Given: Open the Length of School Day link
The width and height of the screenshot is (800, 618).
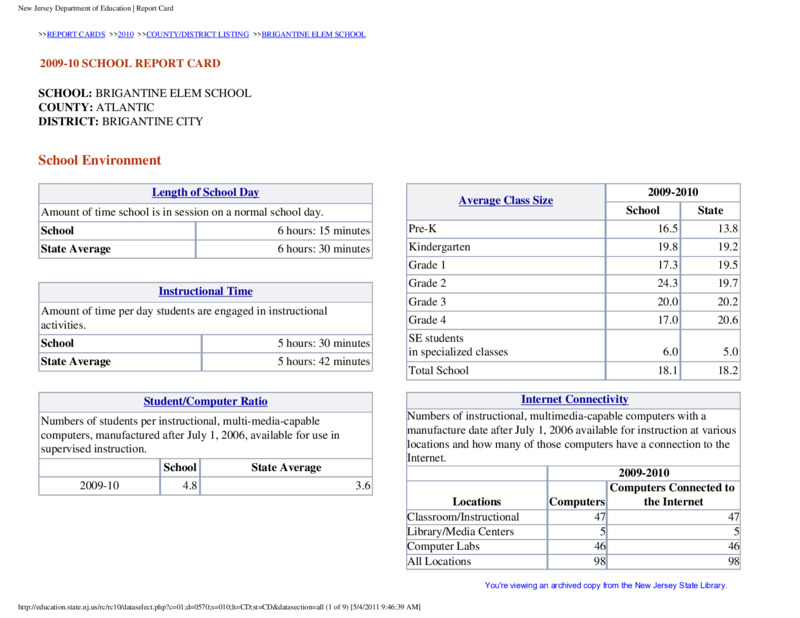Looking at the screenshot, I should coord(206,192).
